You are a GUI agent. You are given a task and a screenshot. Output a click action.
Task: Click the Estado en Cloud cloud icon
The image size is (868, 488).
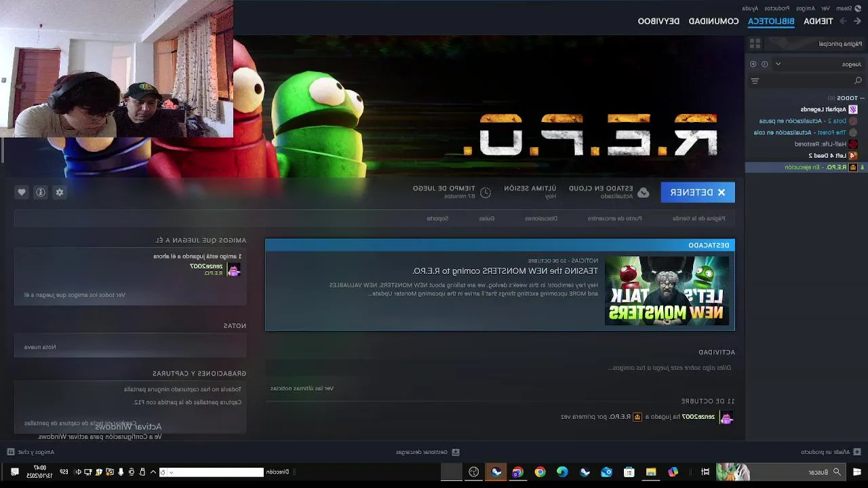644,192
